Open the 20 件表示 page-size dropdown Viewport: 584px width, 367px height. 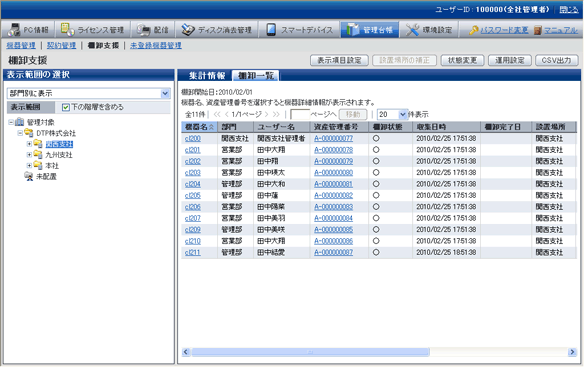(402, 114)
